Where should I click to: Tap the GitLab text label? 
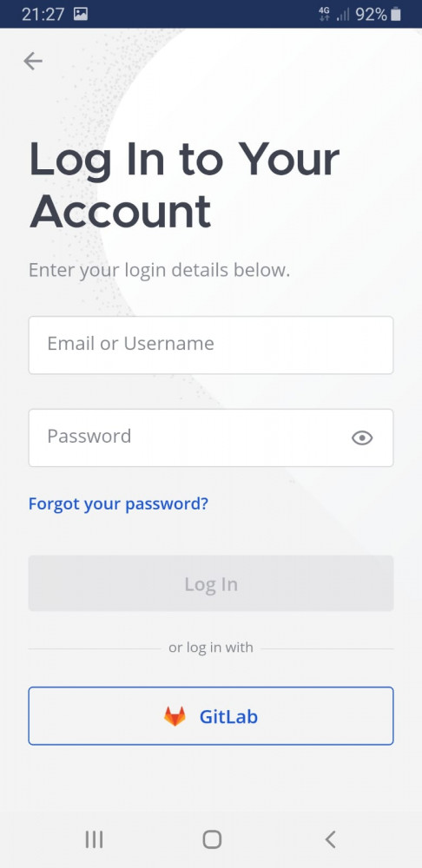[228, 717]
